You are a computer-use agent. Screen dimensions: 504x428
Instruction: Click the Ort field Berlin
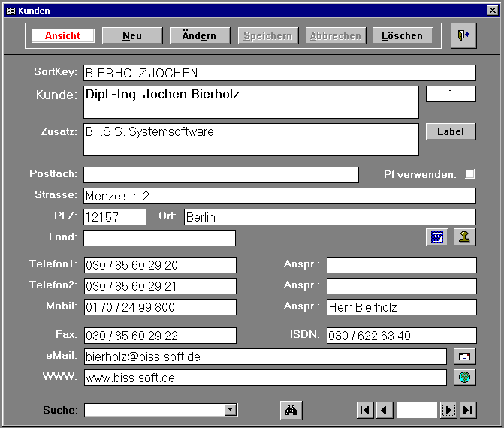330,217
